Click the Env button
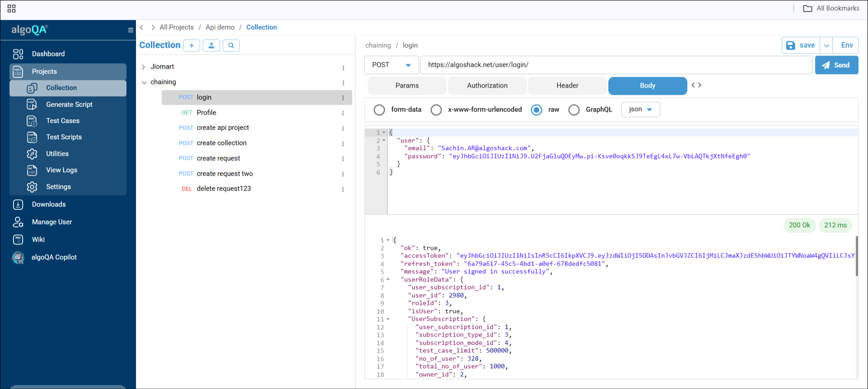 pyautogui.click(x=846, y=46)
